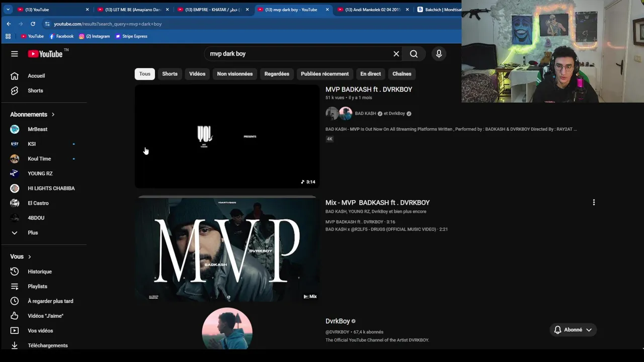Image resolution: width=644 pixels, height=362 pixels.
Task: Expand the Abonnements section
Action: (x=32, y=115)
